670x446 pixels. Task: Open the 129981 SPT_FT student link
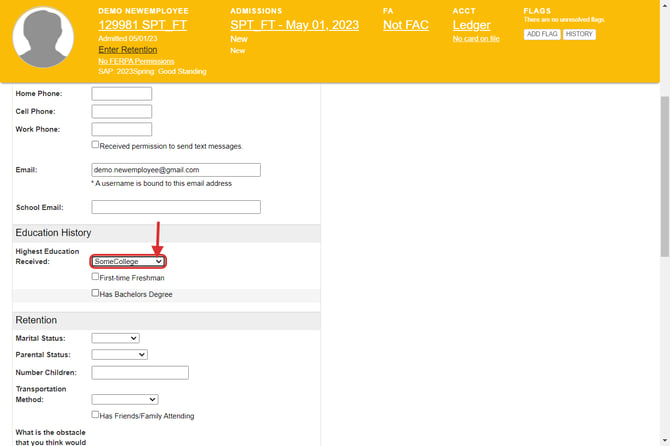click(x=142, y=25)
